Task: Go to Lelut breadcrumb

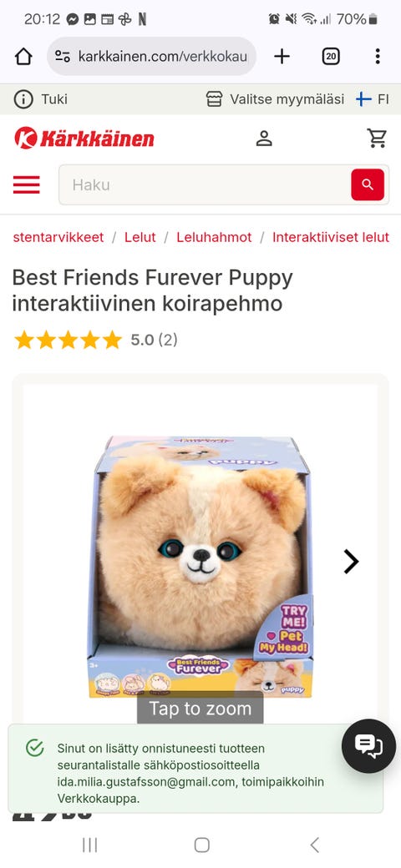Action: click(140, 238)
